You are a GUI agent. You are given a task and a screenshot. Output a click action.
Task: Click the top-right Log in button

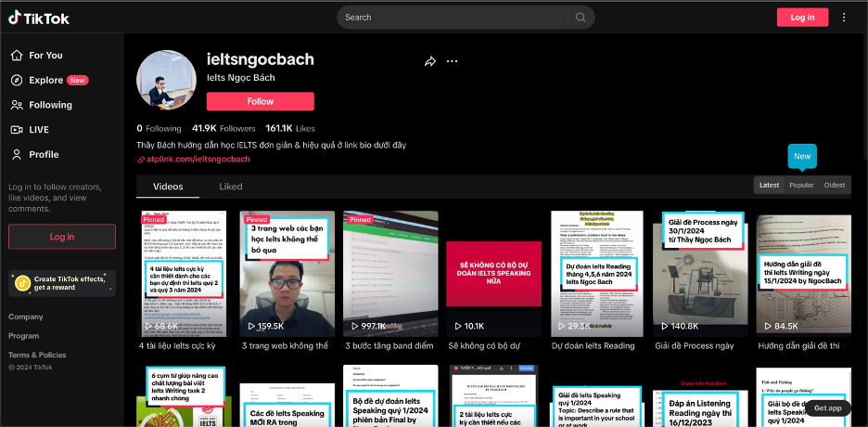(802, 17)
